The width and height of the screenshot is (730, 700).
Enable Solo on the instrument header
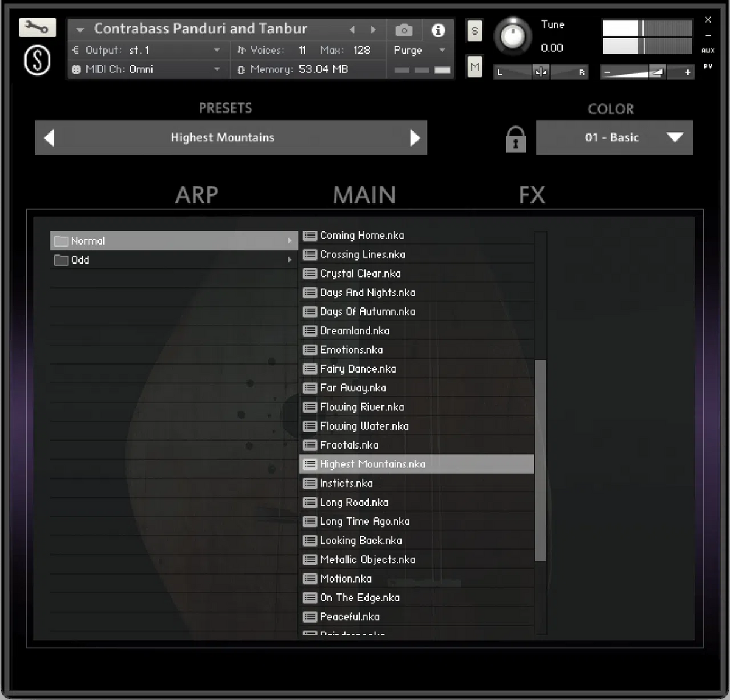pyautogui.click(x=474, y=30)
